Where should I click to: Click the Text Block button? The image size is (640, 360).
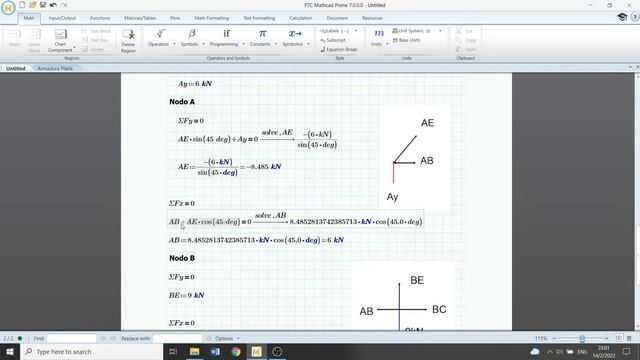pos(96,31)
